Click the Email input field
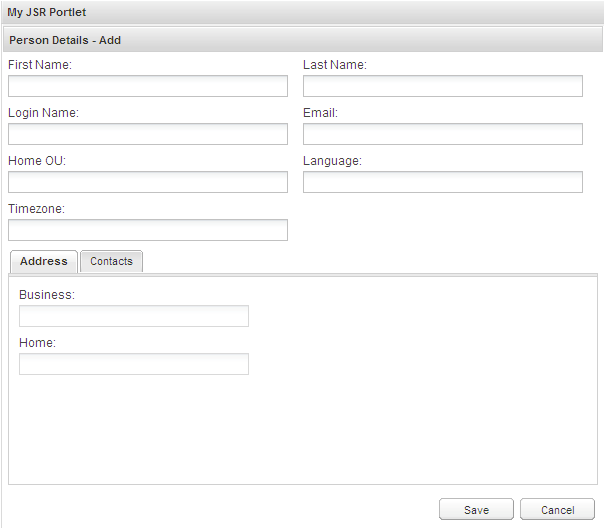606x528 pixels. click(x=442, y=134)
